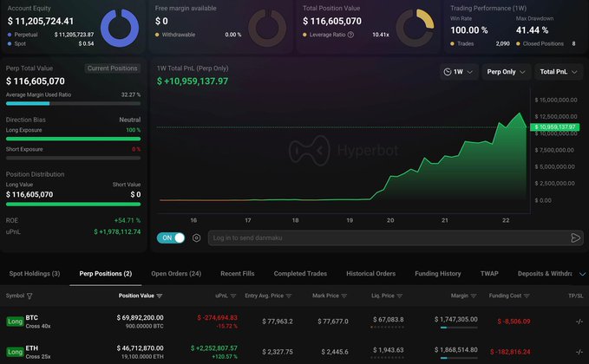The image size is (589, 364).
Task: Click the Account Equity donut chart
Action: pyautogui.click(x=120, y=28)
